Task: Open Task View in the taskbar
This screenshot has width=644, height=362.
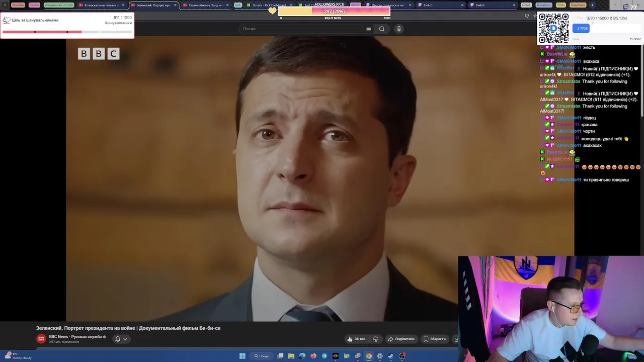Action: point(280,356)
